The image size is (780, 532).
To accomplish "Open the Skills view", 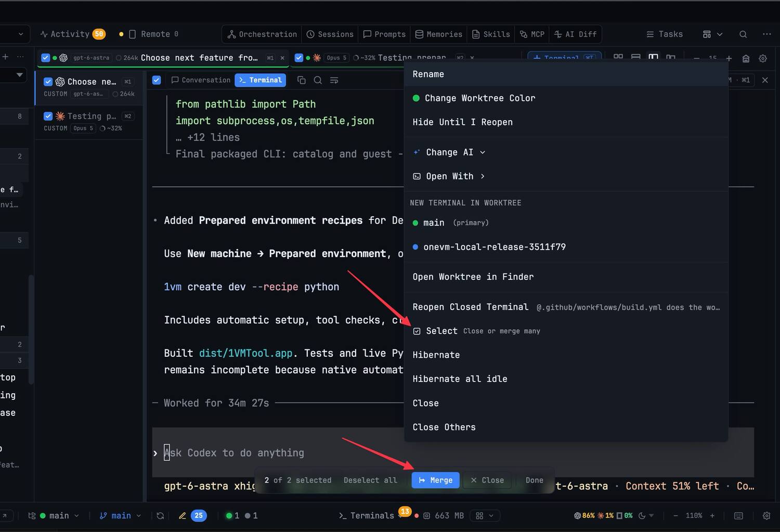I will click(x=491, y=34).
